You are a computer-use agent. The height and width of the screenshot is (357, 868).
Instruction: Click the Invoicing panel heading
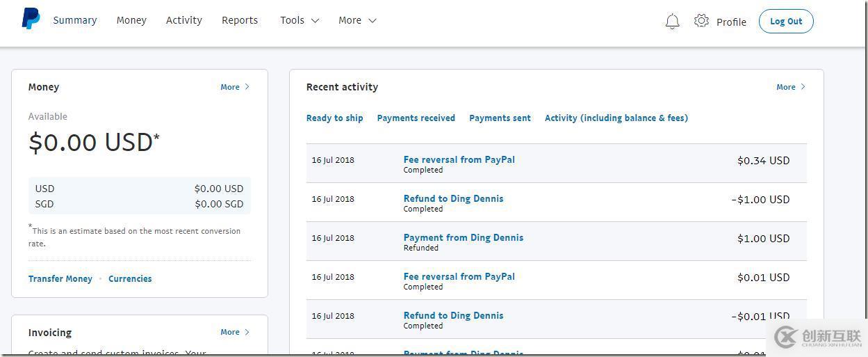coord(50,333)
